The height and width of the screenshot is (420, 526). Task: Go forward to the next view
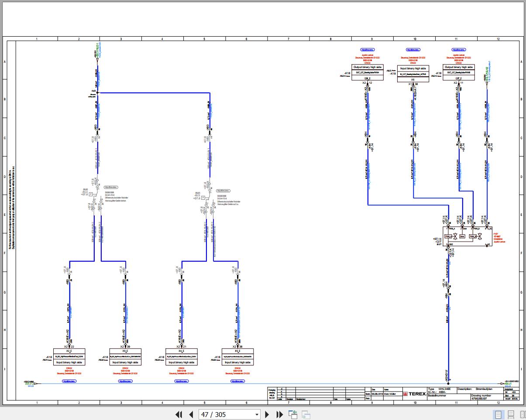click(306, 414)
